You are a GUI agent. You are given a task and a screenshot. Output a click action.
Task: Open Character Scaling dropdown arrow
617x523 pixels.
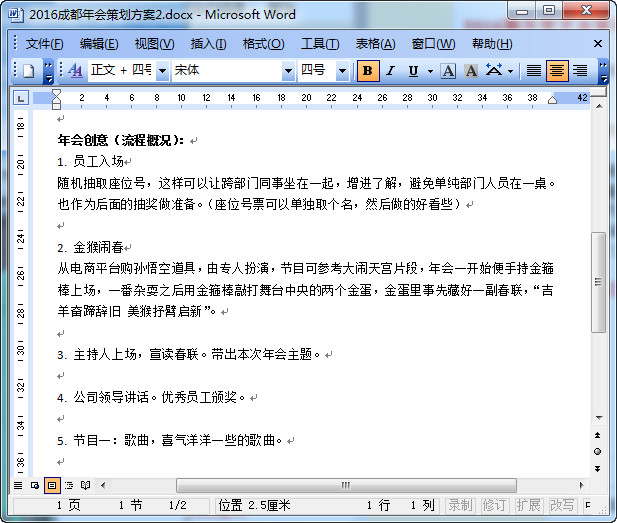click(510, 71)
